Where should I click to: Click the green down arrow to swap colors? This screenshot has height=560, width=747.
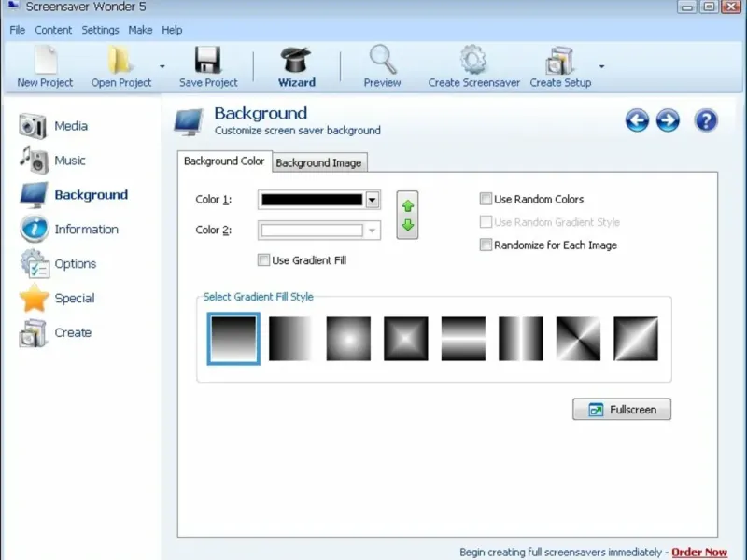408,225
